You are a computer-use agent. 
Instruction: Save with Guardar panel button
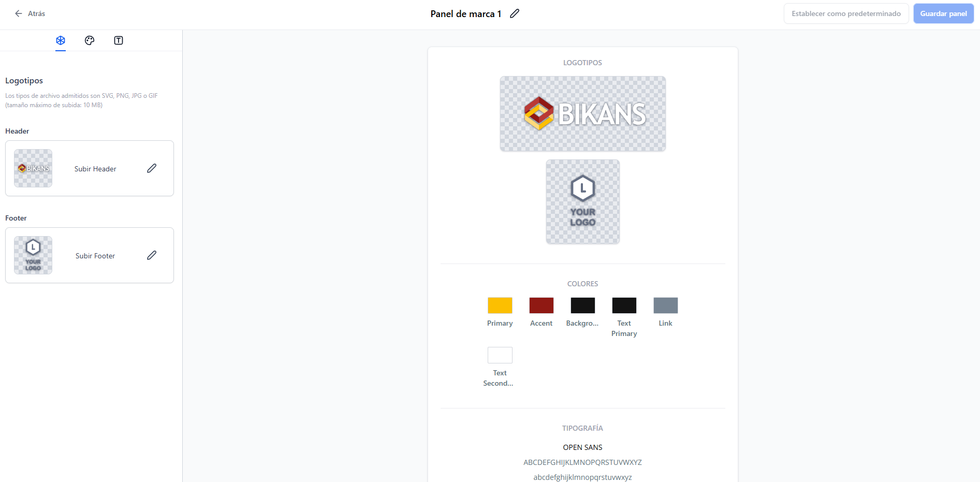click(943, 13)
